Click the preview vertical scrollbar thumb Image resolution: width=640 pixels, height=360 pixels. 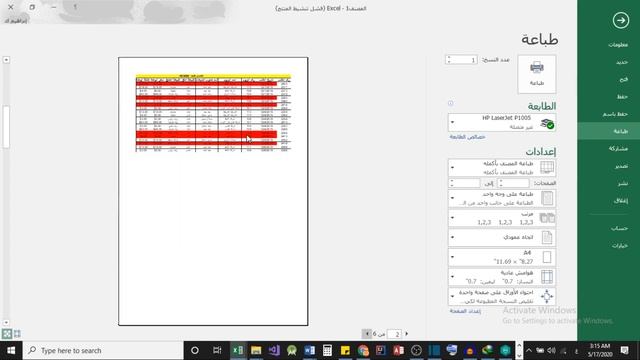pyautogui.click(x=6, y=127)
